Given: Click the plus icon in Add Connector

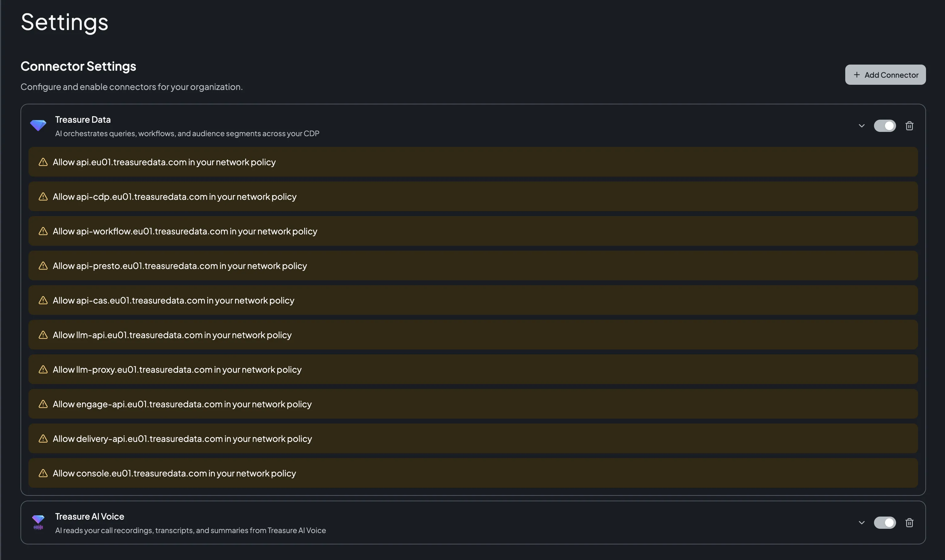Looking at the screenshot, I should (857, 75).
